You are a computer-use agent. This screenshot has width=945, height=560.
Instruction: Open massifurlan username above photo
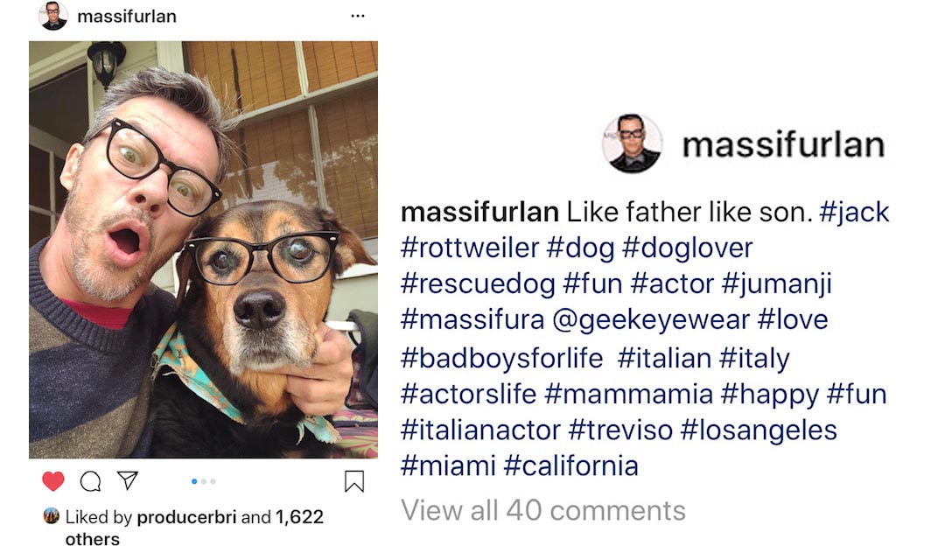(x=127, y=16)
